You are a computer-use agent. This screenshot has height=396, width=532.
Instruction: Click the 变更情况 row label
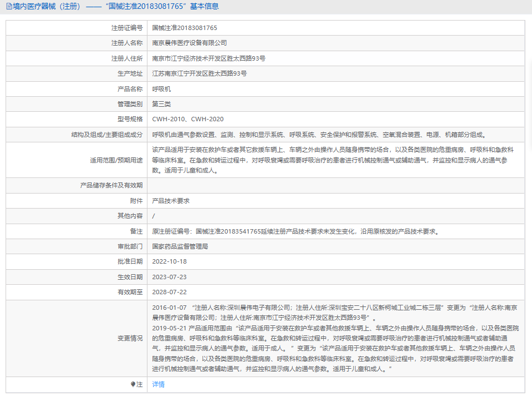[130, 338]
